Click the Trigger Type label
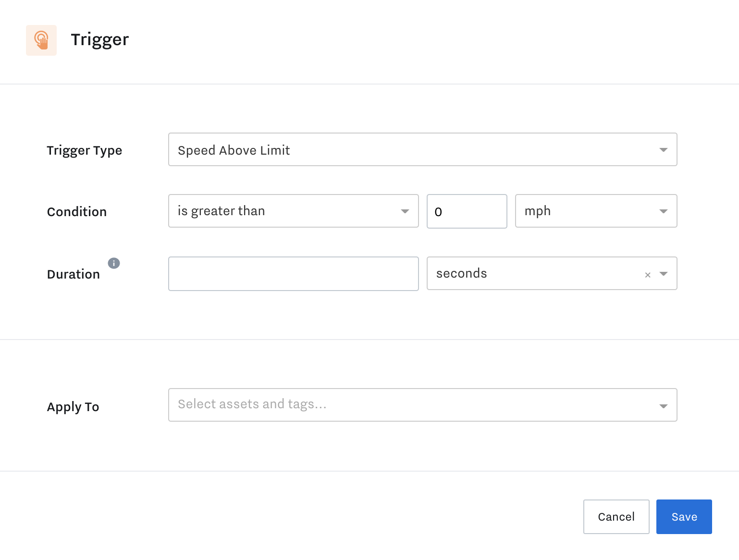The image size is (739, 560). (84, 150)
